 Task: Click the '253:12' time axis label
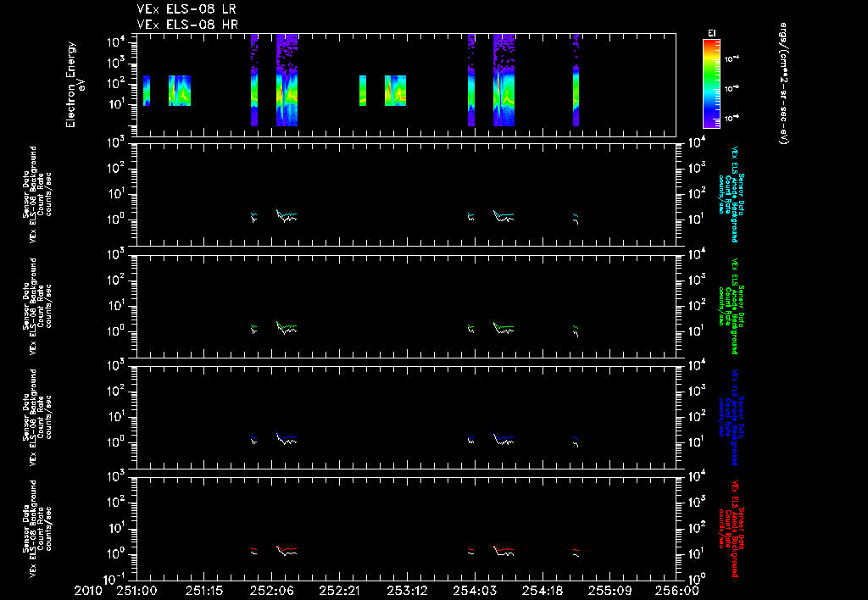[407, 592]
